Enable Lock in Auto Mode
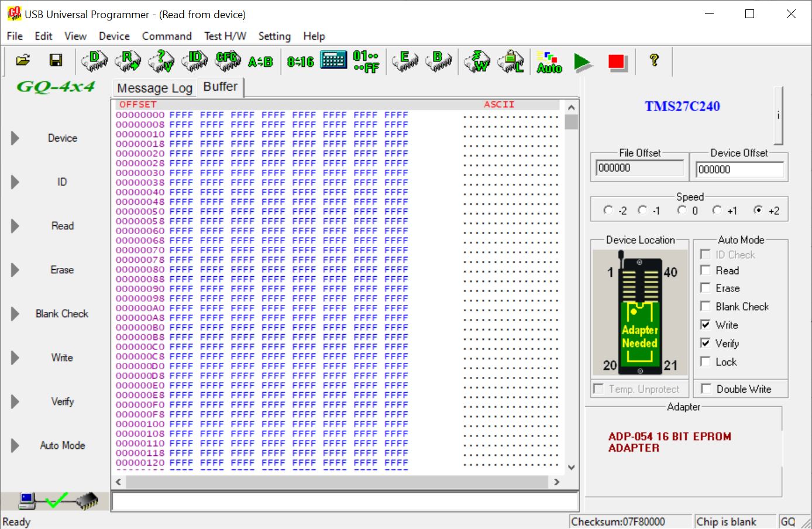Image resolution: width=812 pixels, height=529 pixels. pos(706,362)
